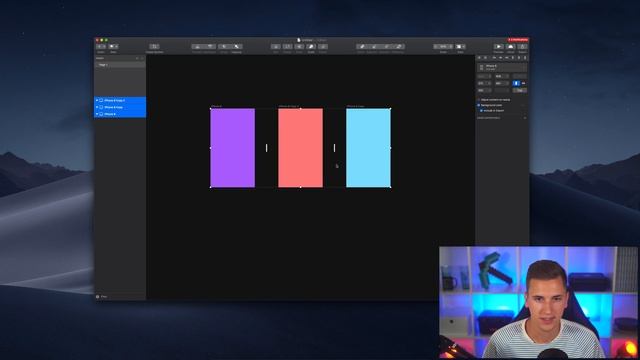Click the light blue artboard on canvas
The height and width of the screenshot is (360, 640).
(368, 148)
